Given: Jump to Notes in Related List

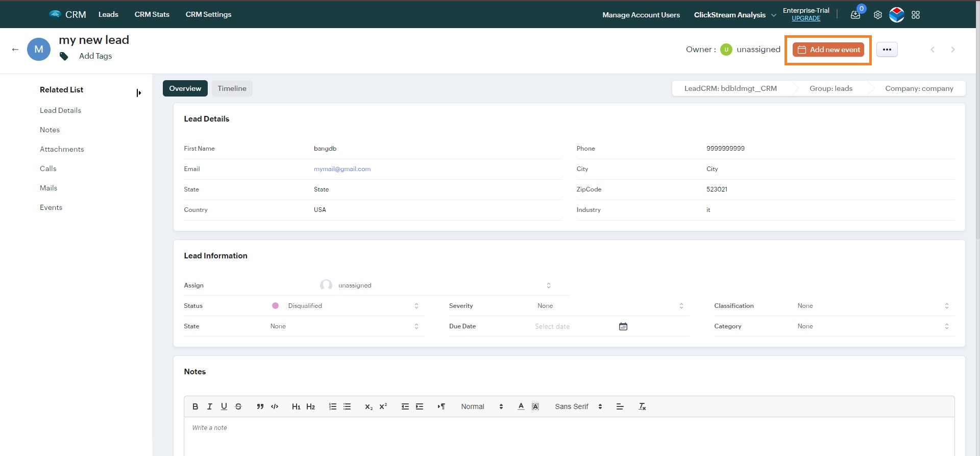Looking at the screenshot, I should click(x=50, y=130).
